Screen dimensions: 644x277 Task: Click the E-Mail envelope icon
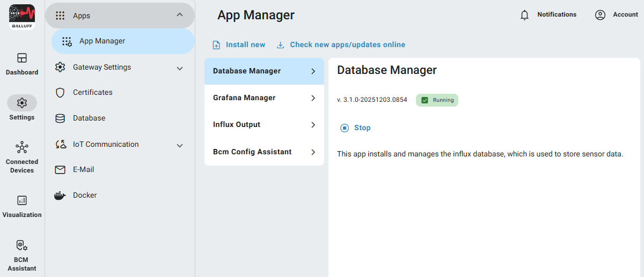[x=61, y=170]
